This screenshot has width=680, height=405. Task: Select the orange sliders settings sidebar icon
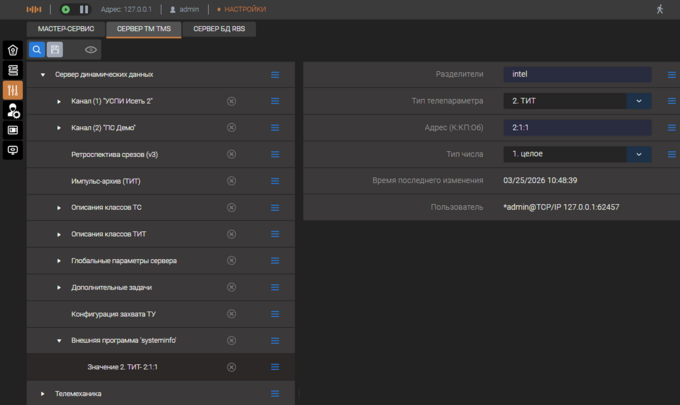(13, 91)
